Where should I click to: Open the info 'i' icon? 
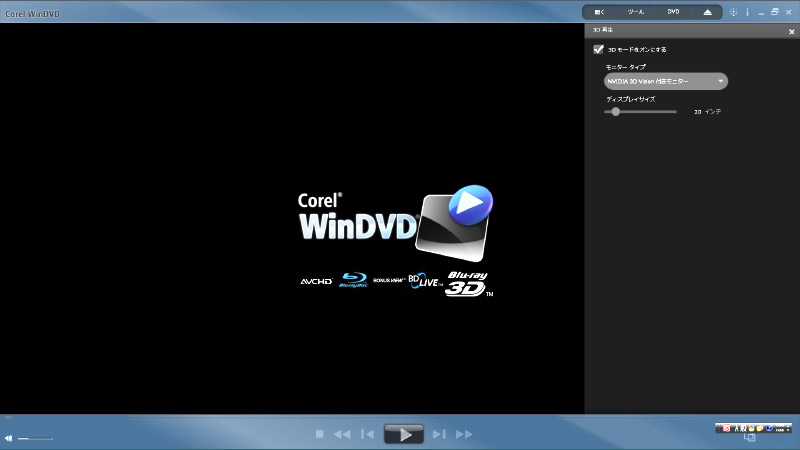[747, 12]
